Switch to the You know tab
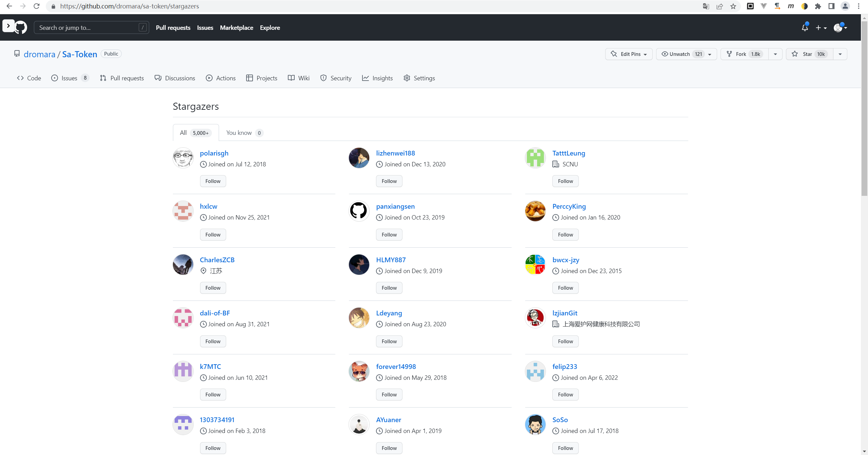Screen dimensions: 868x455 tap(245, 133)
